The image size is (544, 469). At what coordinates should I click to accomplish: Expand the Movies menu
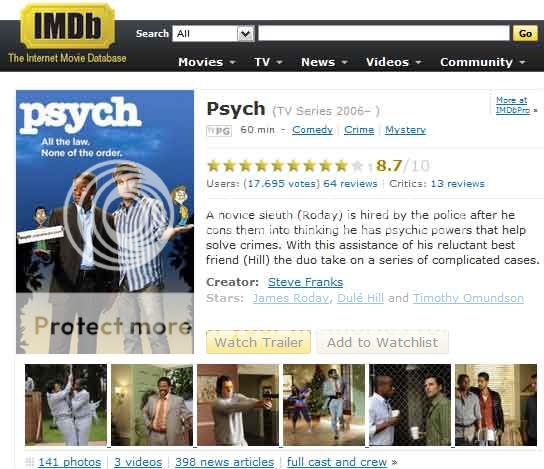207,62
